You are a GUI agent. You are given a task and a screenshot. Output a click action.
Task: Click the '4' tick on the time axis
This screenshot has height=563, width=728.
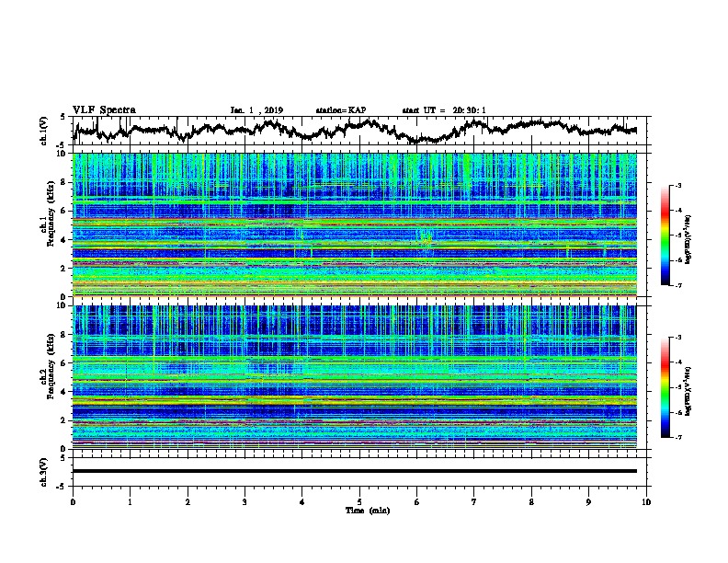point(301,501)
